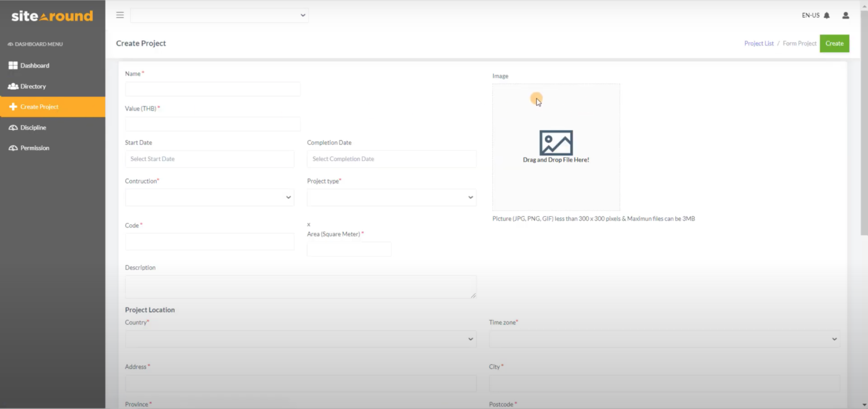868x409 pixels.
Task: Click the image placeholder icon
Action: pyautogui.click(x=556, y=143)
